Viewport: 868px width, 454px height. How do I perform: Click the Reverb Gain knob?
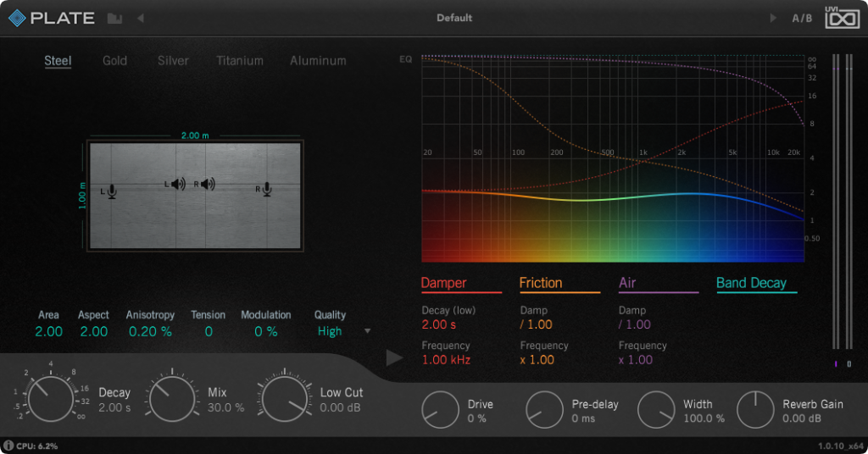755,410
